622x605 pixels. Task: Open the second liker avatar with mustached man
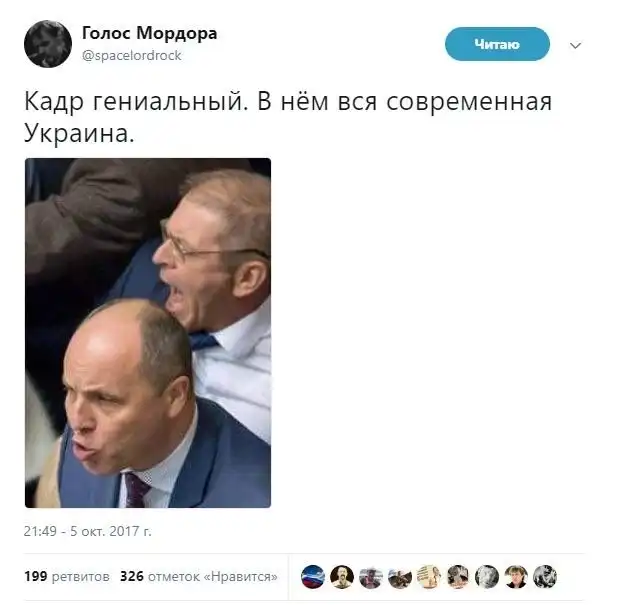point(342,576)
